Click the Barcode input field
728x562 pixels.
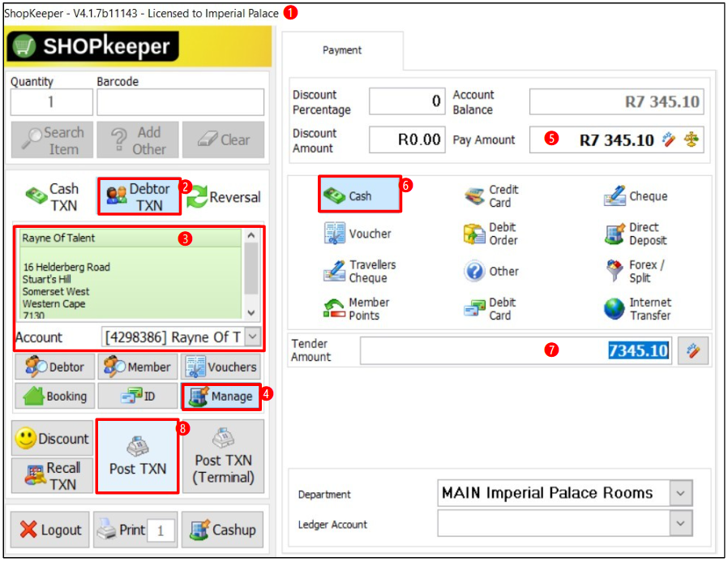click(x=180, y=101)
